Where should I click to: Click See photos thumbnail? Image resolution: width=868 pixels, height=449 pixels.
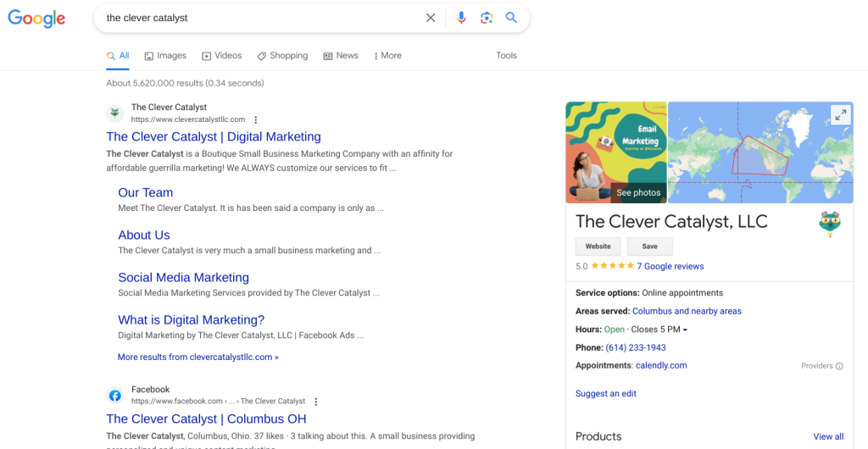click(x=637, y=192)
